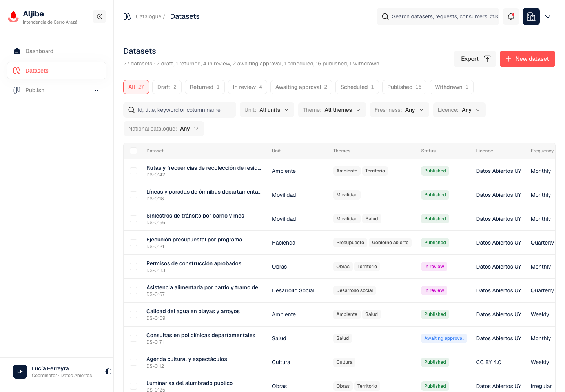Open the National catalogue dropdown
The width and height of the screenshot is (565, 392).
(x=164, y=129)
